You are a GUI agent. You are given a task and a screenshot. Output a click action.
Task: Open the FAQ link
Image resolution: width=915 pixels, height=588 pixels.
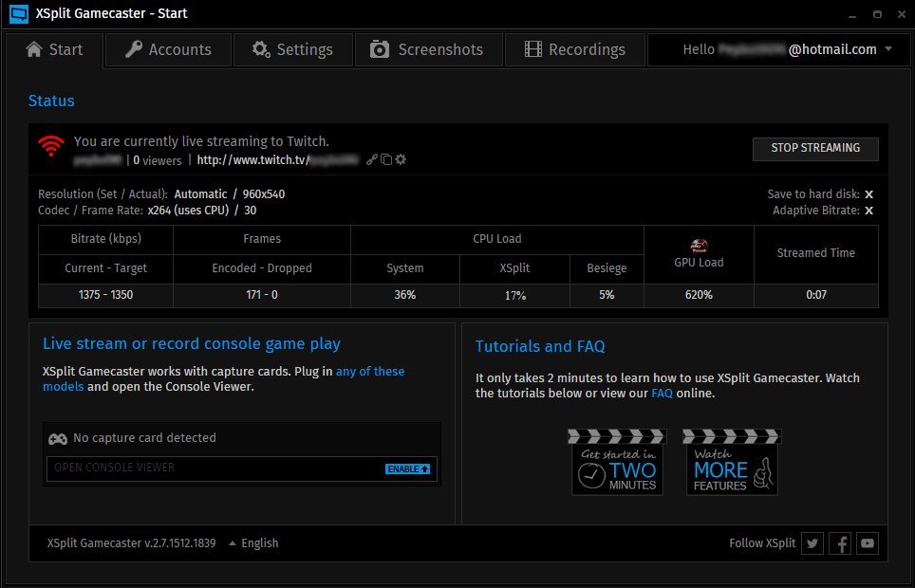tap(662, 394)
